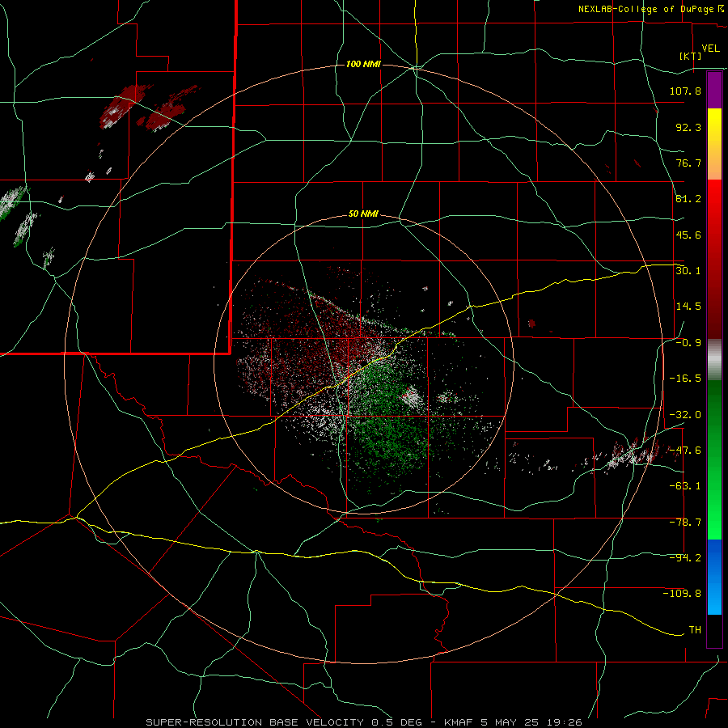Screen dimensions: 728x728
Task: Click the 14.5 legend value
Action: pyautogui.click(x=688, y=307)
